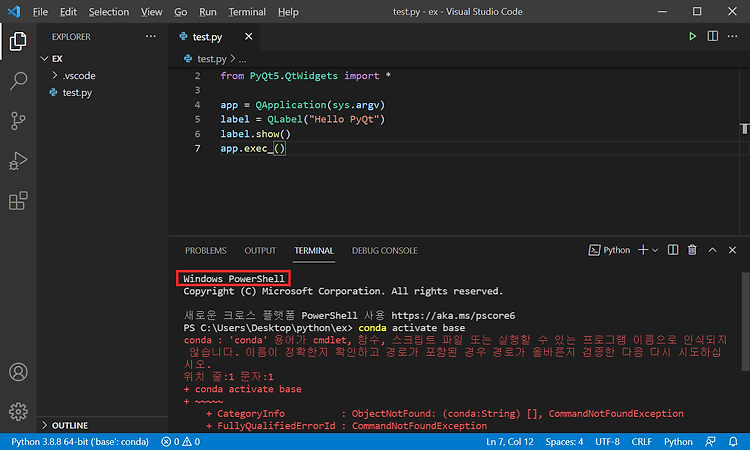Open breadcrumb ellipsis symbol dropdown

tap(243, 59)
